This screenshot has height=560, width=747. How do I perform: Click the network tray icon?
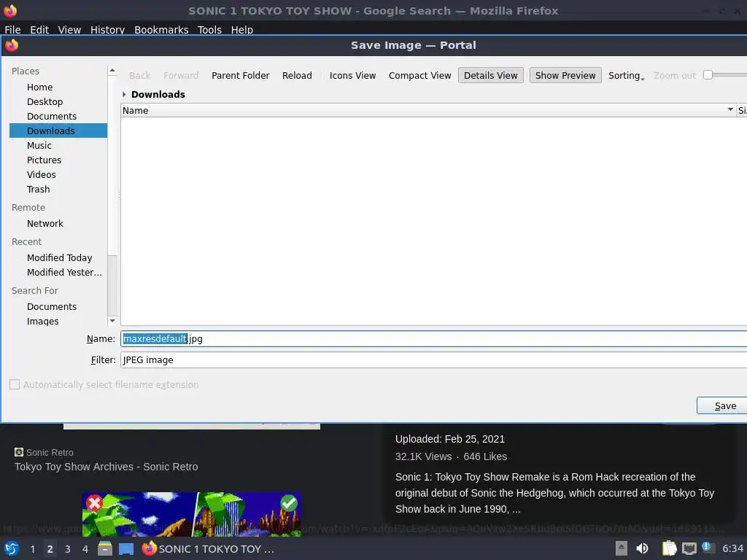tap(689, 548)
